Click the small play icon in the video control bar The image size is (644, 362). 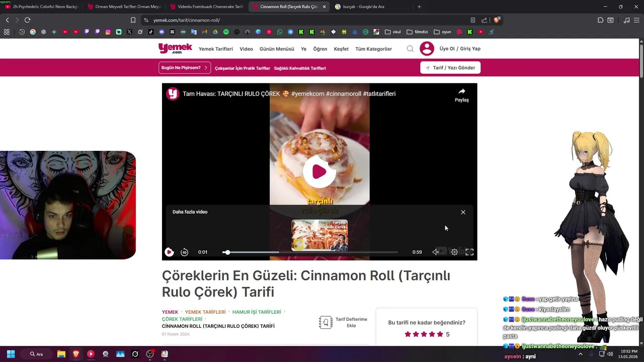click(x=169, y=252)
